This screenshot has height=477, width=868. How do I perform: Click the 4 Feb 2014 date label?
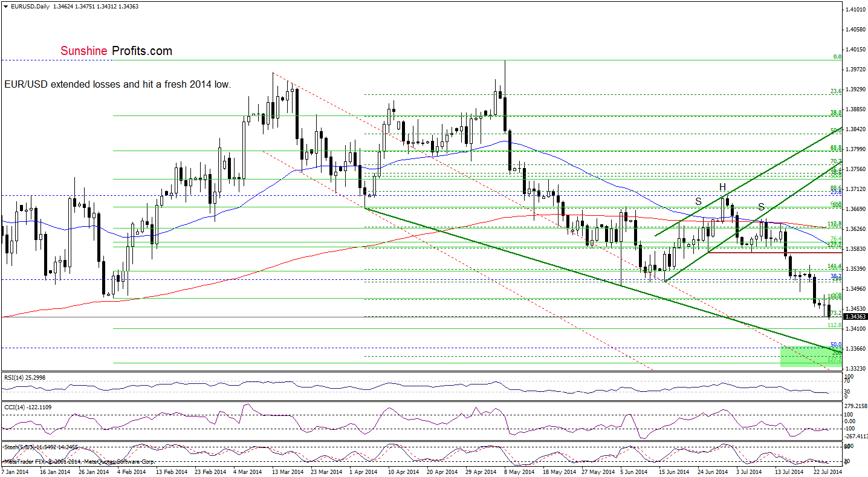click(x=131, y=471)
